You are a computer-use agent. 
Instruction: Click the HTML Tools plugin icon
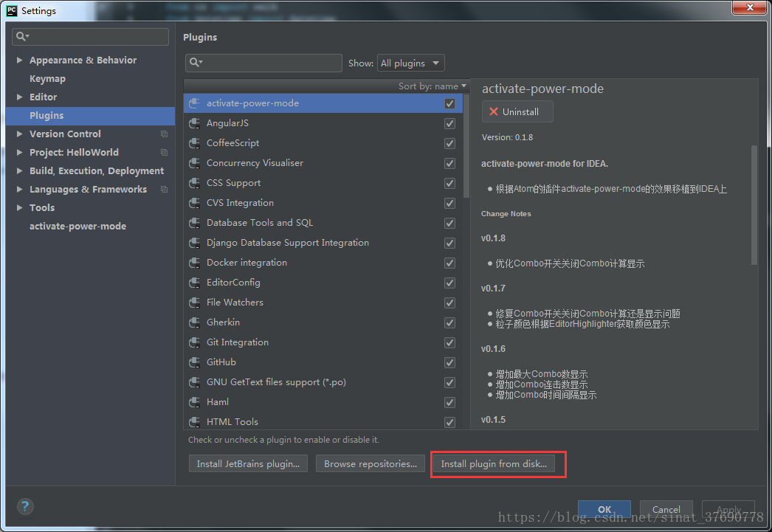click(x=194, y=422)
